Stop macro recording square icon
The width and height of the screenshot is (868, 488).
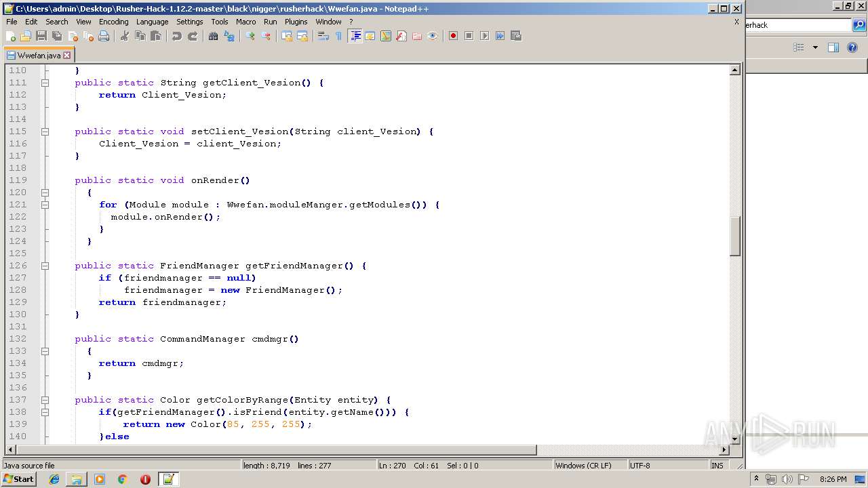click(x=469, y=36)
